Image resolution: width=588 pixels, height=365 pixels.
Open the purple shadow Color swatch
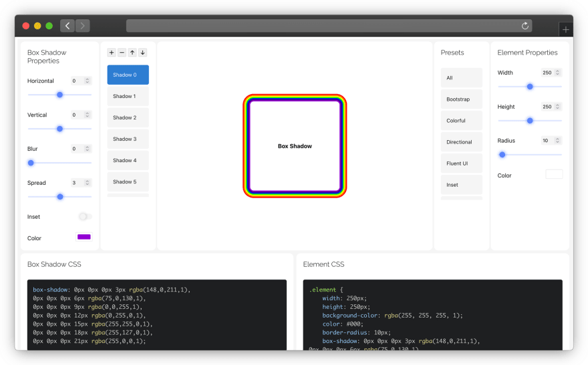[x=84, y=237]
